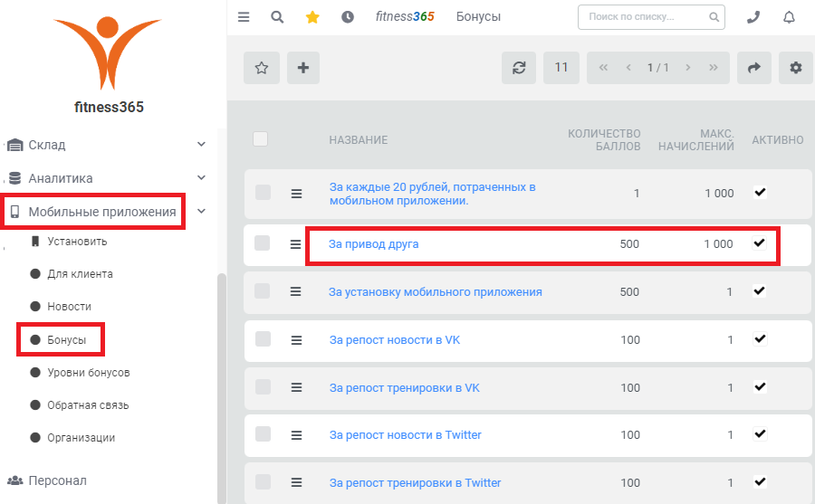Toggle active checkmark for 'За каждые 20 рублей' row
This screenshot has height=504, width=815.
(x=760, y=192)
